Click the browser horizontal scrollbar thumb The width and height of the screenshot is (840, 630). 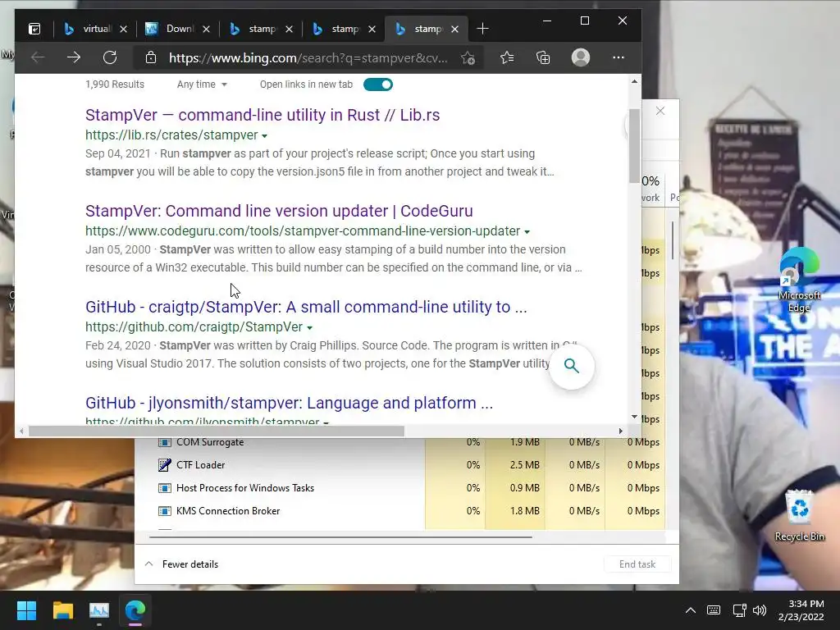click(x=217, y=431)
